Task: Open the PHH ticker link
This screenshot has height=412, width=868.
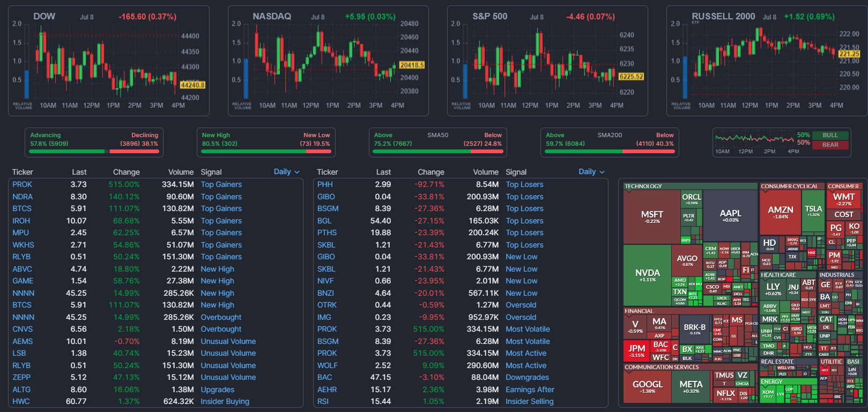Action: click(325, 184)
